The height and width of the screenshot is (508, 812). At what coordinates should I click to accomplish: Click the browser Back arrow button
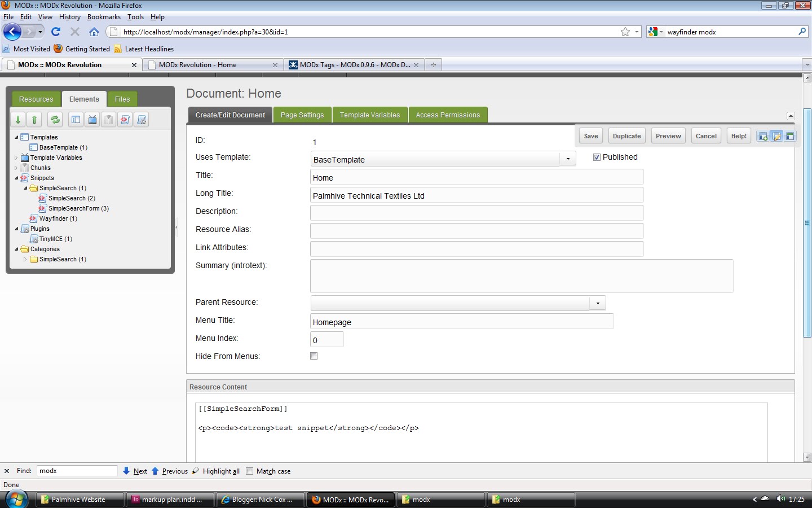12,32
